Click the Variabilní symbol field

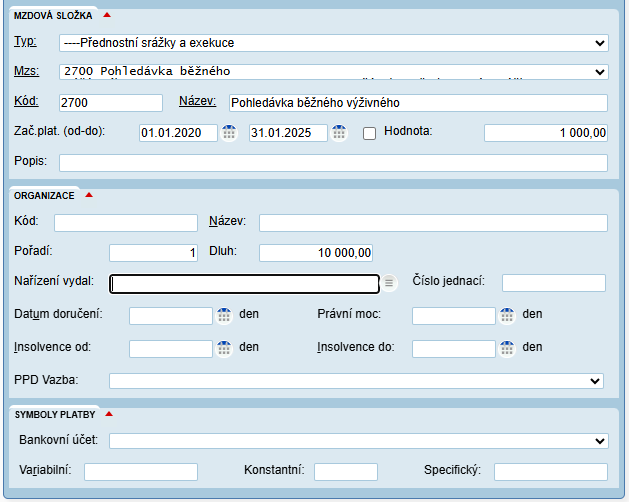point(140,471)
